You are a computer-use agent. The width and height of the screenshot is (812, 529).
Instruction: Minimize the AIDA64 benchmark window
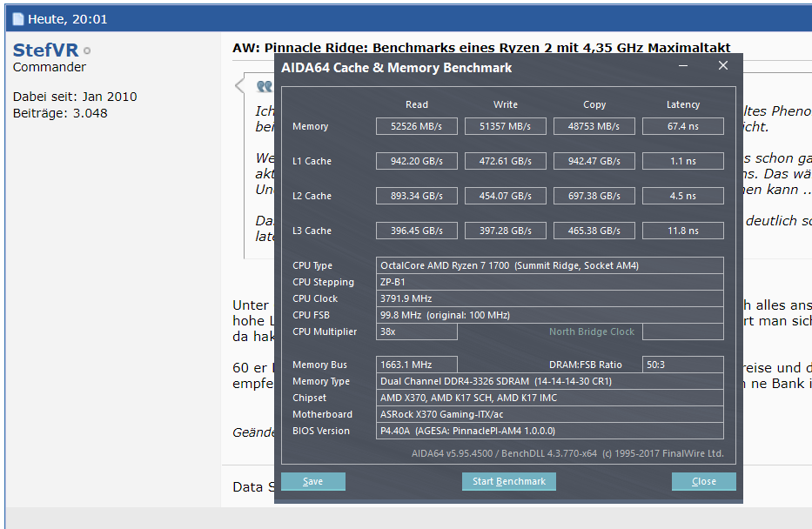683,66
